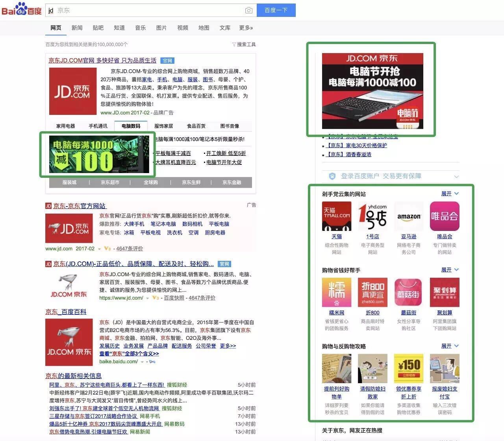This screenshot has width=504, height=441.
Task: Click the red JD.COM brand logo
Action: tap(73, 91)
